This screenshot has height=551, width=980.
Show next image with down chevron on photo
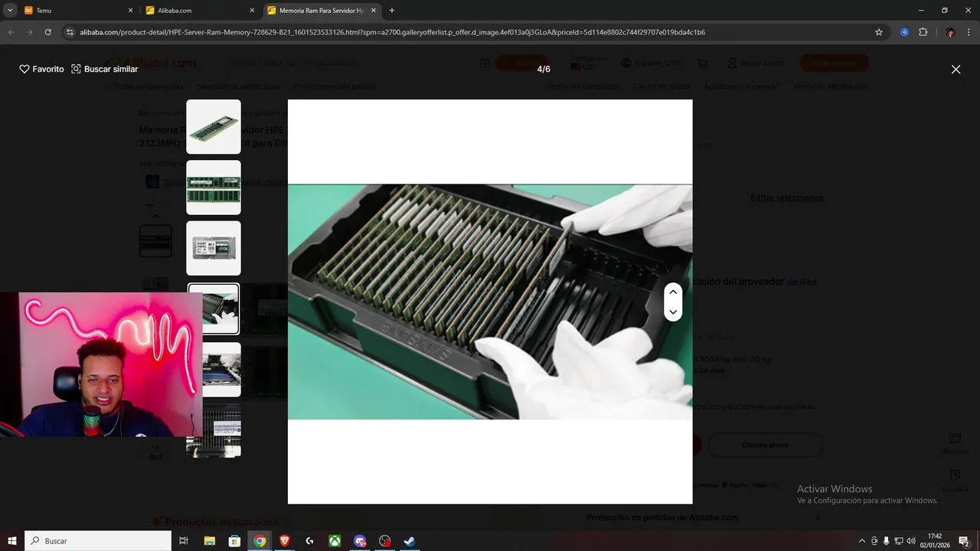[x=673, y=311]
